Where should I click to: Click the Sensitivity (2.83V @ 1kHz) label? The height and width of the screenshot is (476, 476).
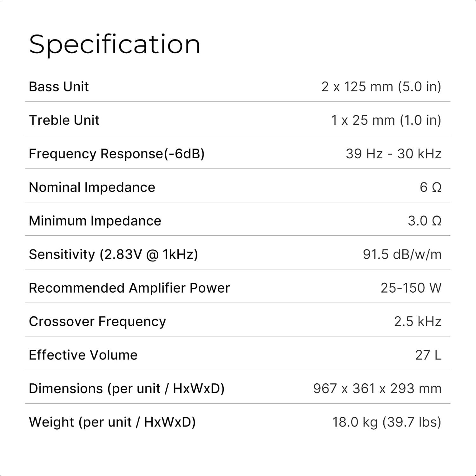coord(113,255)
